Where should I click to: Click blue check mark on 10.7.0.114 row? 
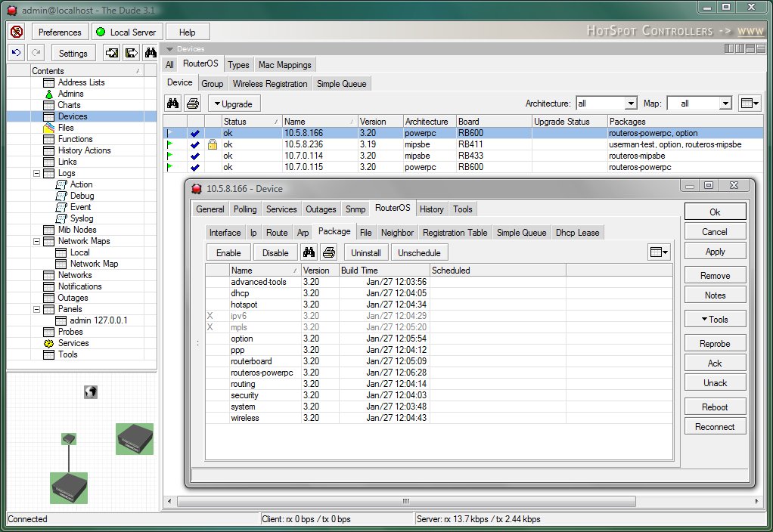click(x=195, y=156)
